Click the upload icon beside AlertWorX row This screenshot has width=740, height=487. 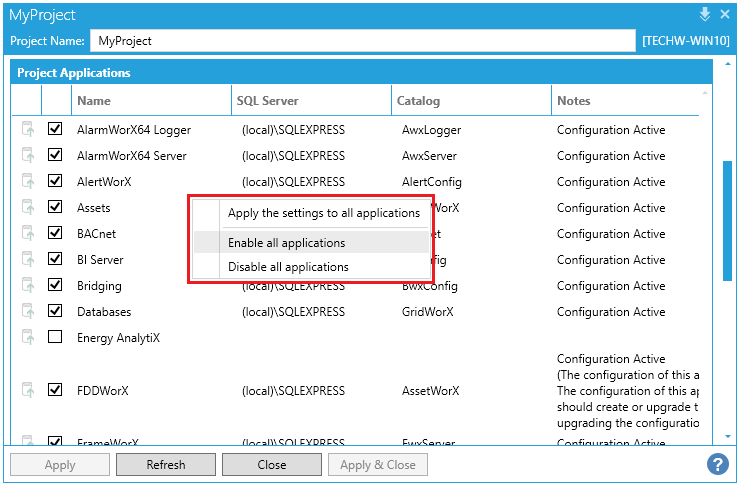tap(27, 182)
